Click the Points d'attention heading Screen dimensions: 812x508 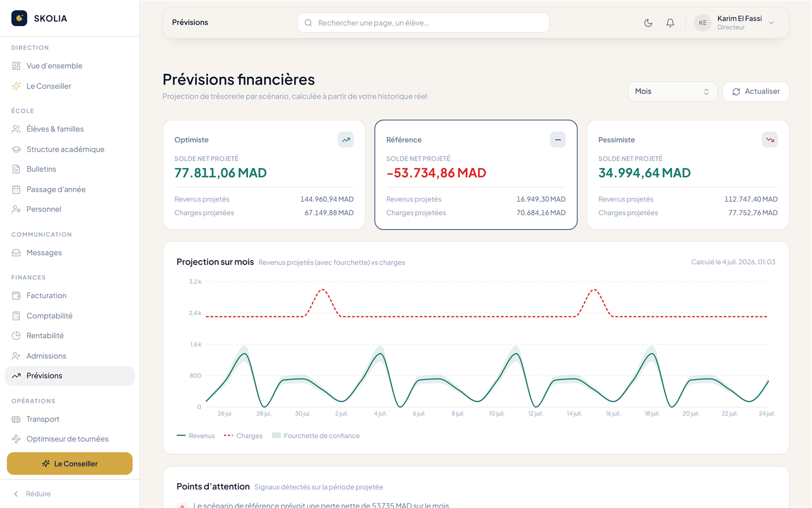[x=213, y=487]
